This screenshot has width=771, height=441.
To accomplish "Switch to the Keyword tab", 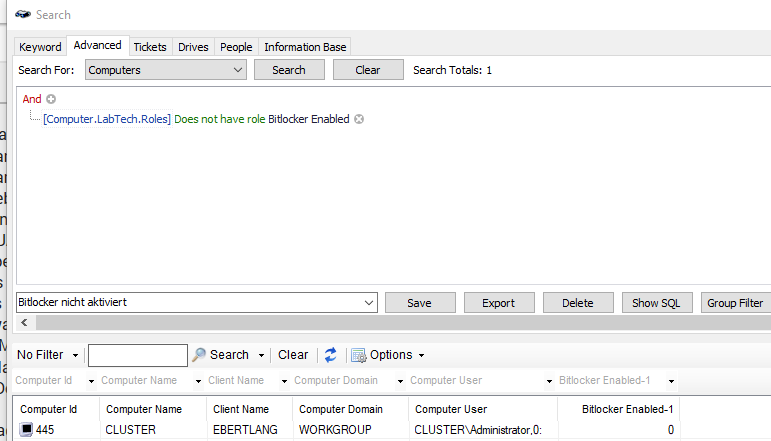I will coord(40,47).
